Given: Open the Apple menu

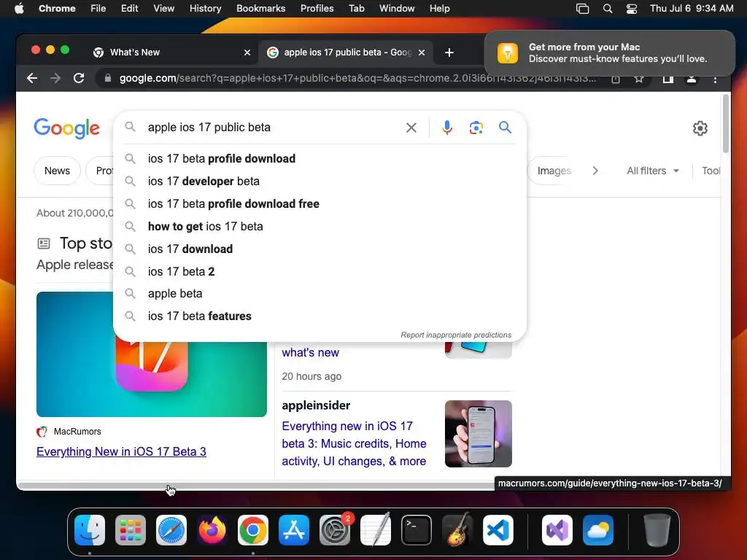Looking at the screenshot, I should (19, 9).
